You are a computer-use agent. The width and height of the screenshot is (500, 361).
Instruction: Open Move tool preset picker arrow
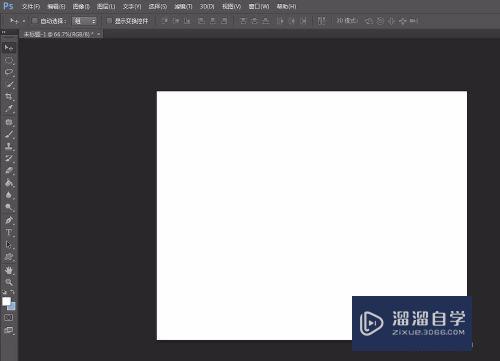pyautogui.click(x=24, y=21)
